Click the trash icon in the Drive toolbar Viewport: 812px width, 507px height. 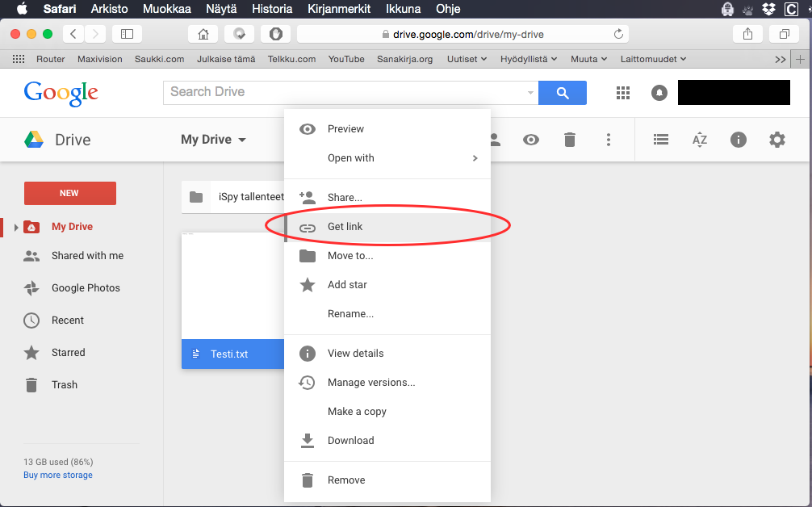[x=570, y=140]
